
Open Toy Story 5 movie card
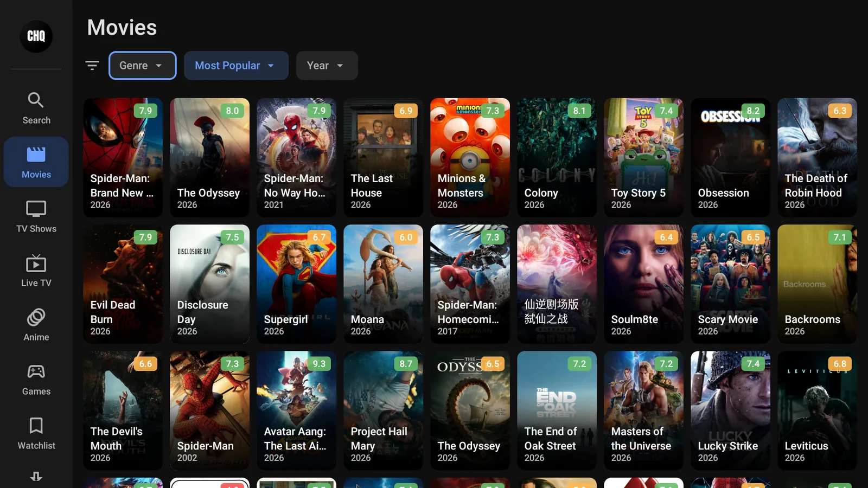coord(644,157)
